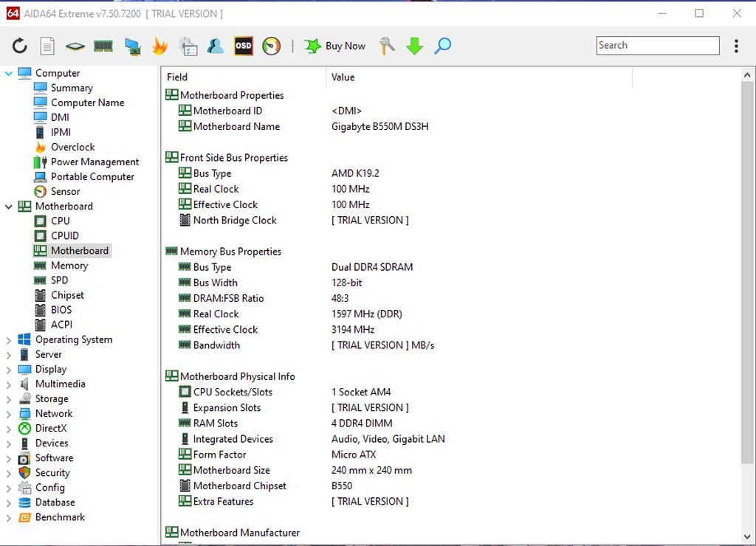Viewport: 756px width, 546px height.
Task: Open the Chipset page in sidebar
Action: pyautogui.click(x=66, y=295)
